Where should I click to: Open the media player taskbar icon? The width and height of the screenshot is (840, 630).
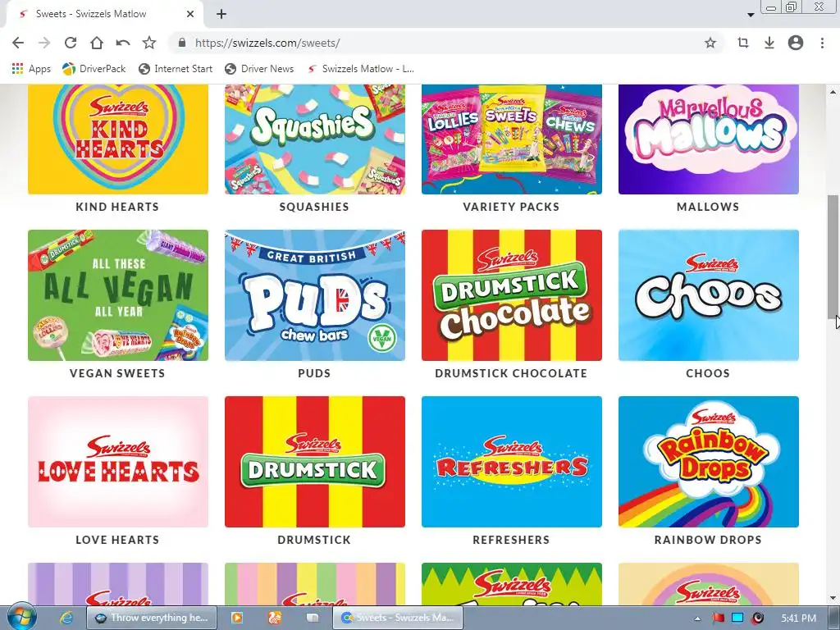[x=236, y=618]
